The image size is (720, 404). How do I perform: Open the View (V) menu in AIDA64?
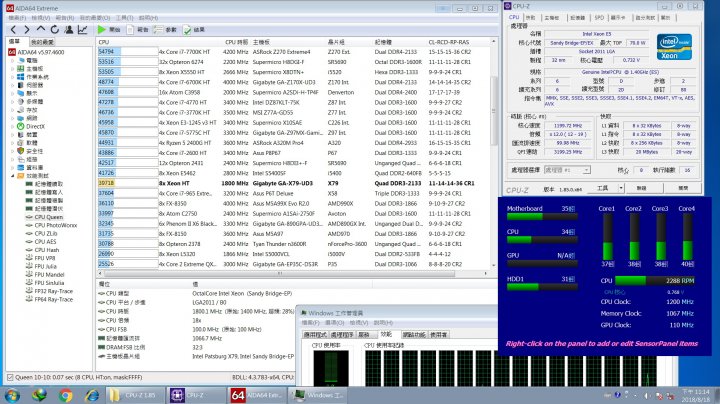coord(40,18)
